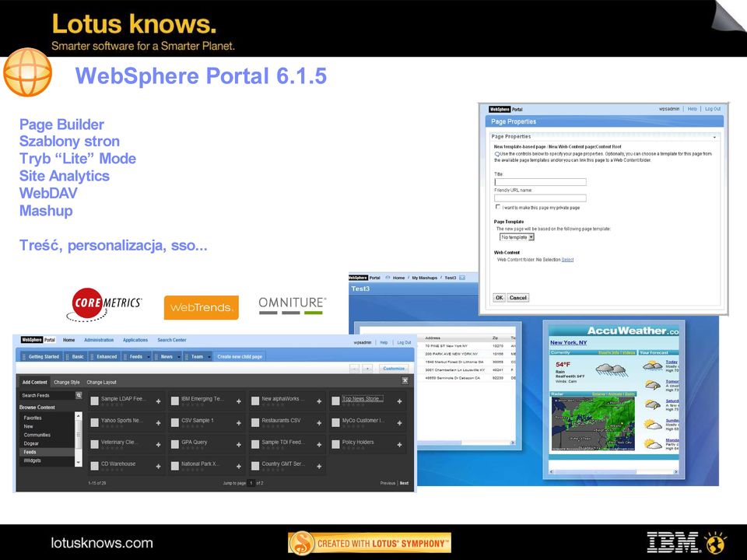Add Yahoo Sports News feed via plus icon

(x=158, y=423)
